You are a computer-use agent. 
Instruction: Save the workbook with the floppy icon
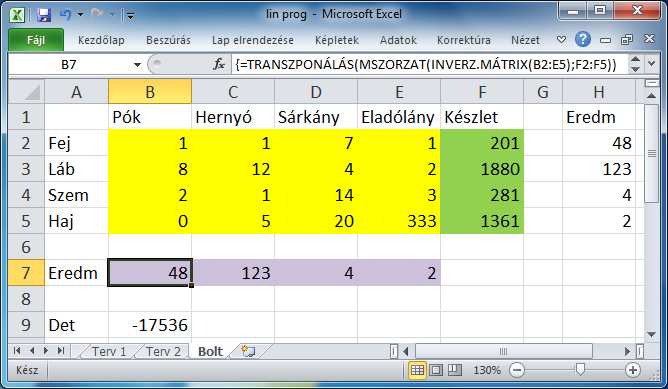(44, 15)
